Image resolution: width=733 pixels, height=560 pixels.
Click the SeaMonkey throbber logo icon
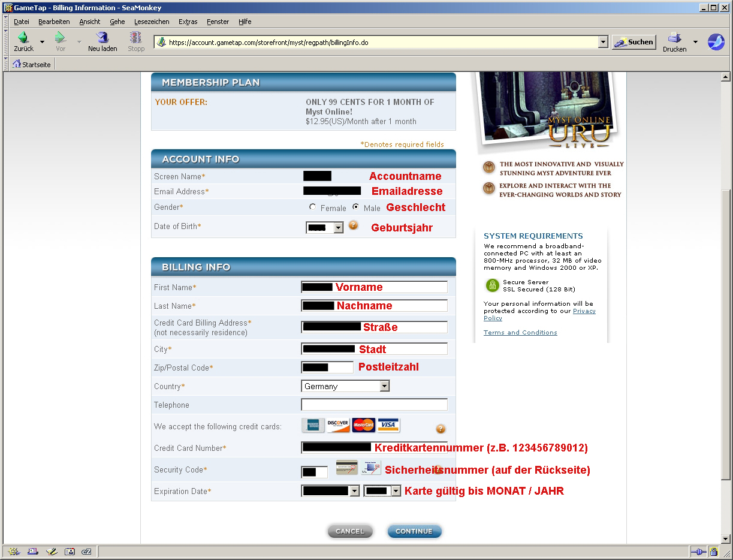(716, 42)
